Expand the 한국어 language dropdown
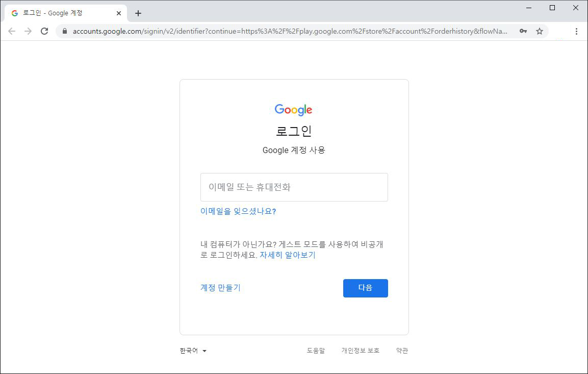This screenshot has width=588, height=374. 193,351
